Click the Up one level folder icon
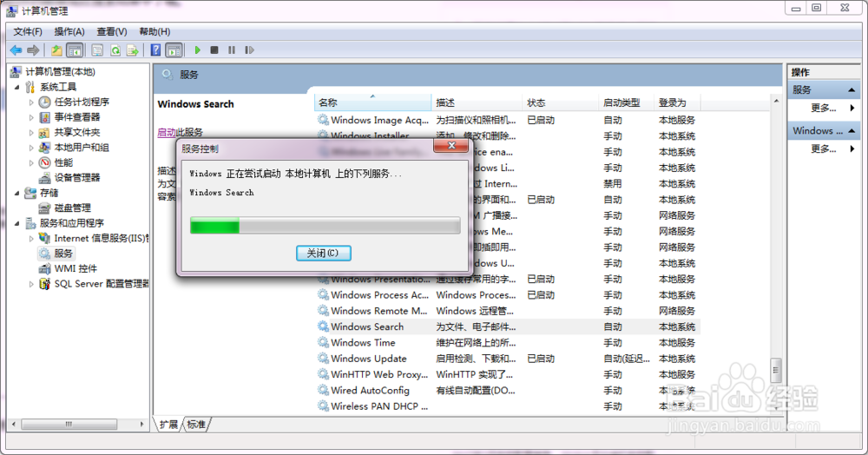 [x=56, y=50]
